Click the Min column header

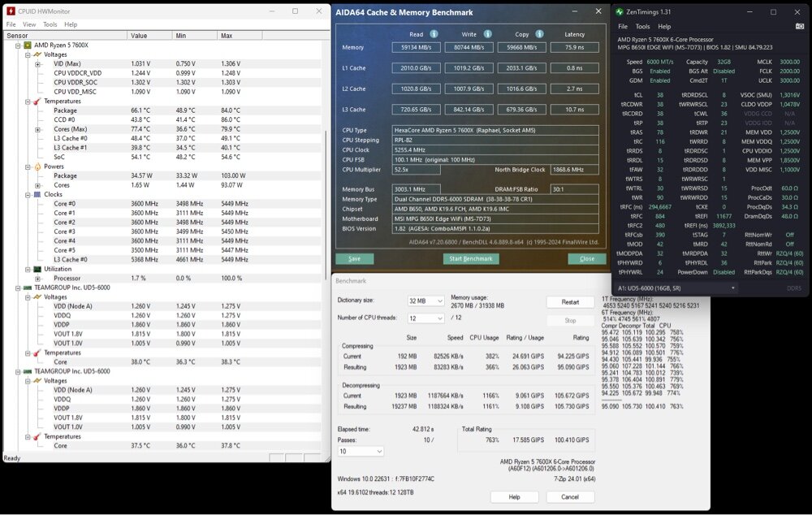195,35
